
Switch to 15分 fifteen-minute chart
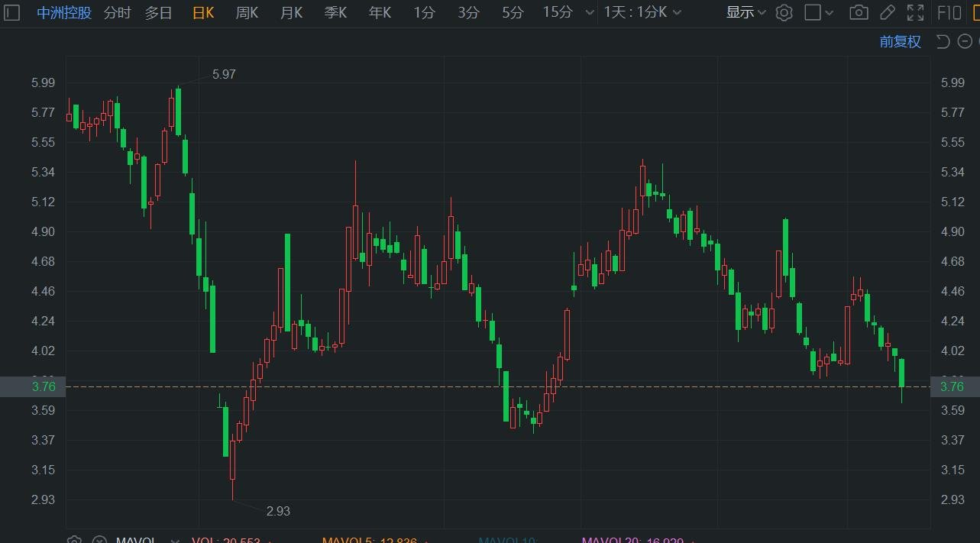[x=558, y=12]
